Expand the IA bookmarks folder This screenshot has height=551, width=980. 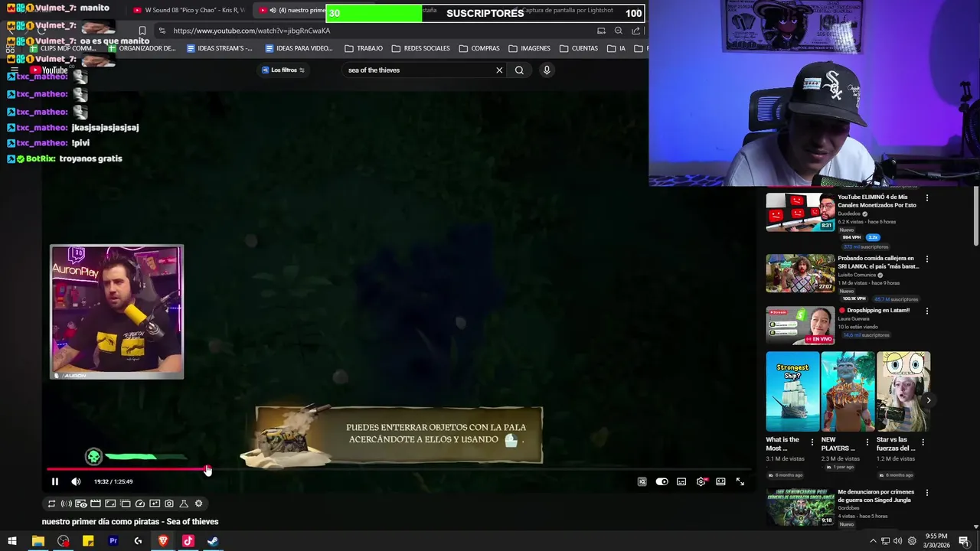[x=616, y=48]
